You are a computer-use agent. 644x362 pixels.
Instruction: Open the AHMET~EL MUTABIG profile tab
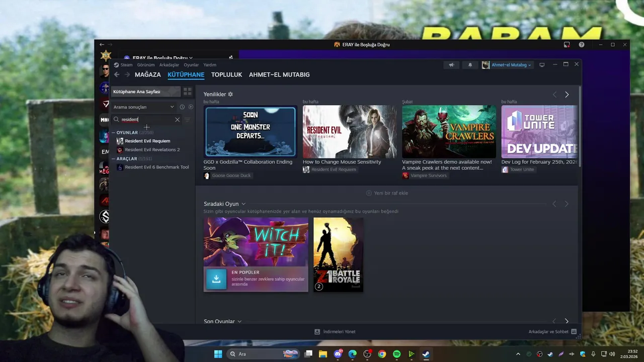(279, 74)
